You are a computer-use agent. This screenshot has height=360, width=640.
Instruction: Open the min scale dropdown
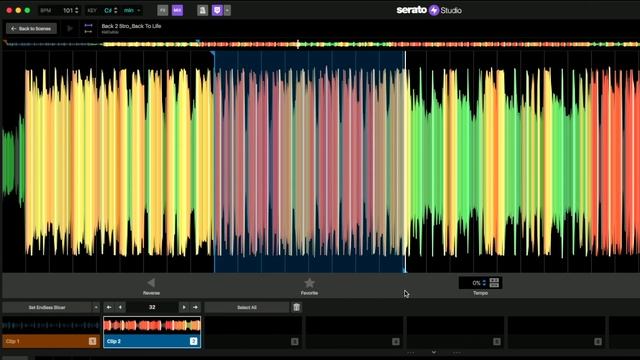tap(133, 10)
